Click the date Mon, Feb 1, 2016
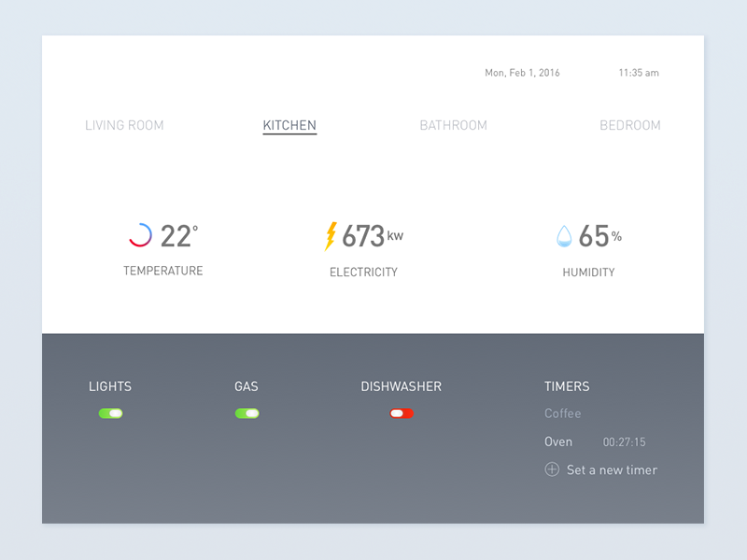747x560 pixels. pyautogui.click(x=522, y=73)
